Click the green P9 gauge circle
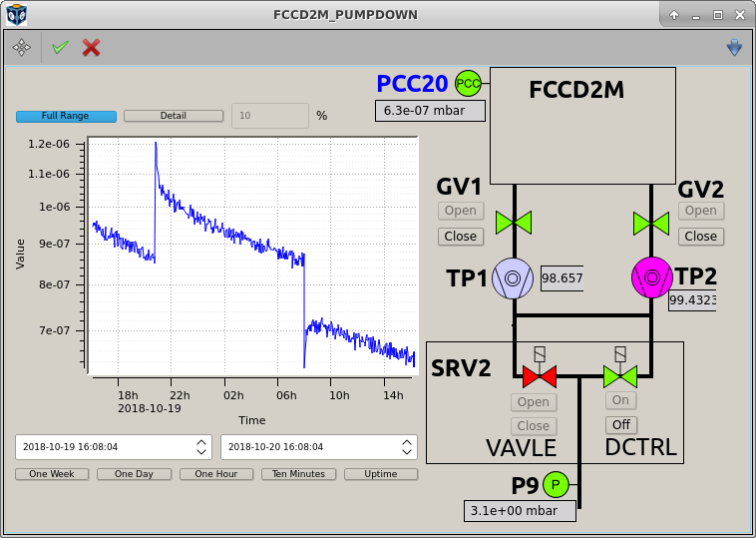This screenshot has height=538, width=756. click(x=556, y=484)
